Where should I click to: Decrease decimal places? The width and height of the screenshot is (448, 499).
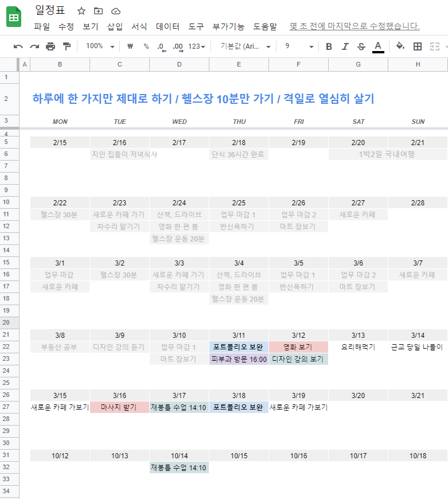point(162,47)
